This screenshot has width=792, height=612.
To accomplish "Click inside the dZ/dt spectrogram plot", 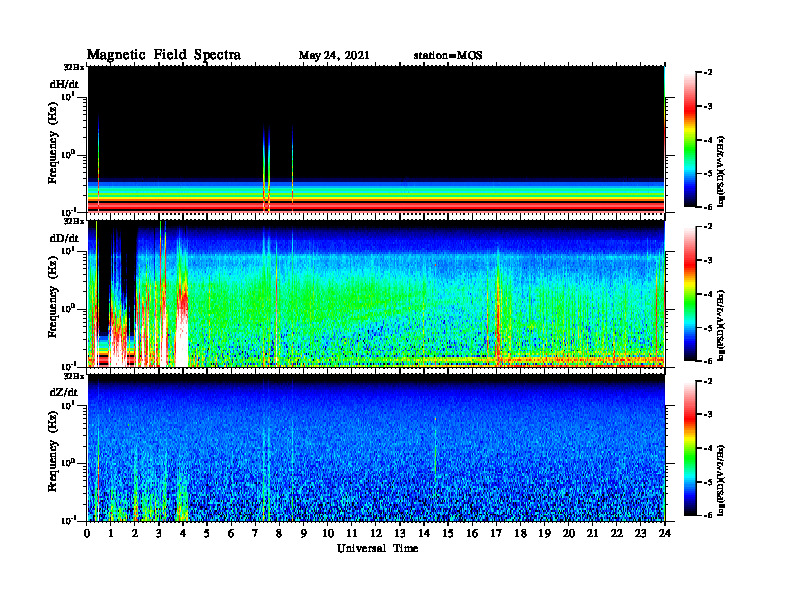I will (376, 447).
